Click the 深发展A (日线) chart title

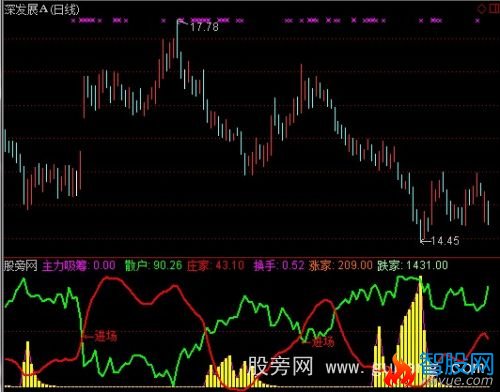point(42,10)
